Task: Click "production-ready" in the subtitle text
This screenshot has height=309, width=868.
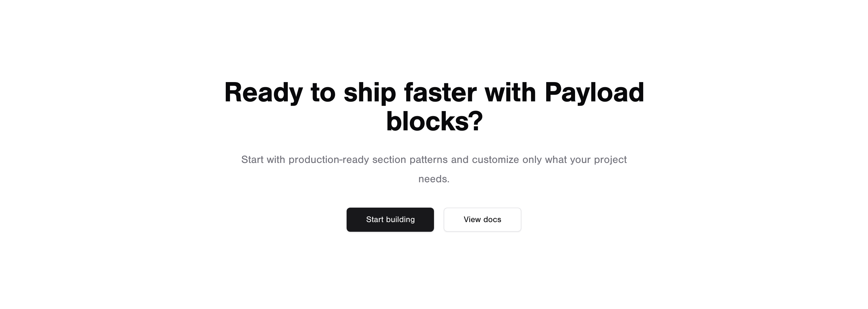Action: point(329,160)
